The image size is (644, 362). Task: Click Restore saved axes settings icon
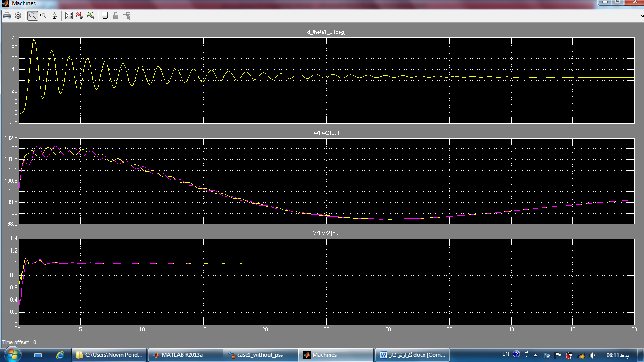pyautogui.click(x=91, y=16)
